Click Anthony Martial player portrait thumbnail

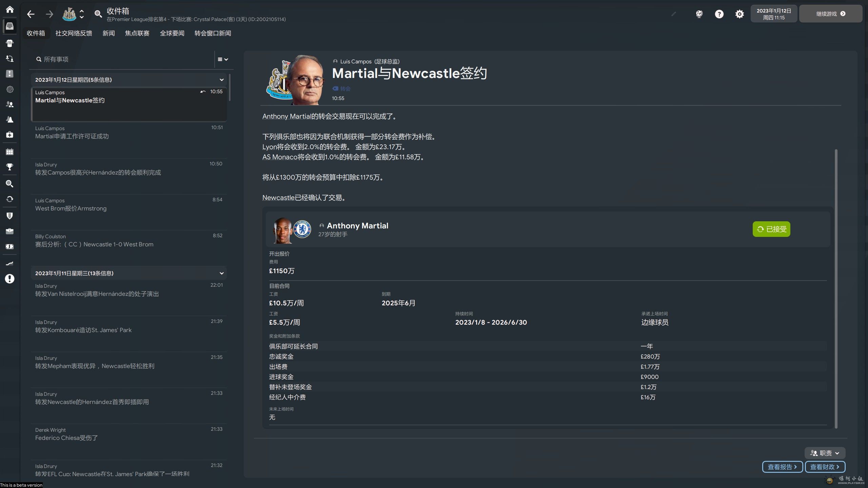pyautogui.click(x=282, y=230)
